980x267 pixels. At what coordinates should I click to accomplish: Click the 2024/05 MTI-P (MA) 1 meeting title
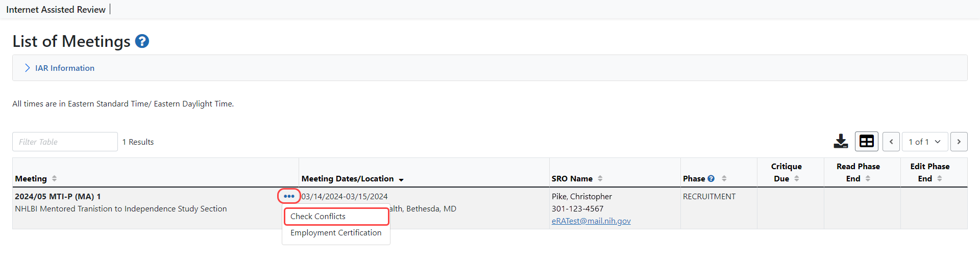coord(58,196)
